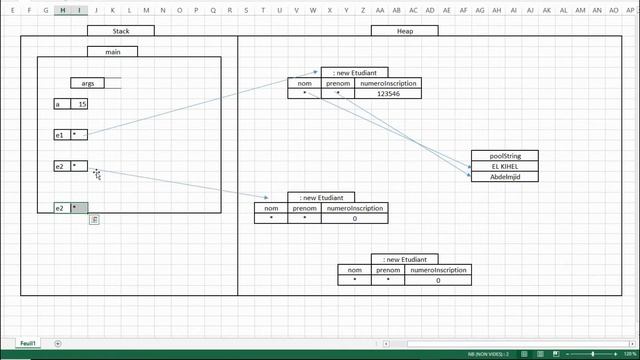Click the nom header in top Etudiant
Screen dimensions: 640x360
pyautogui.click(x=304, y=83)
